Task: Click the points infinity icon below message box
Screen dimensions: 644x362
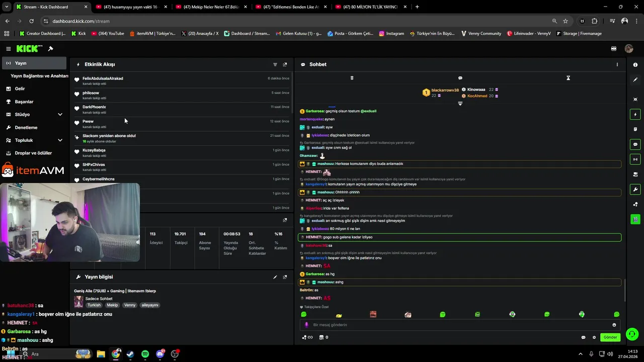Action: [x=307, y=337]
